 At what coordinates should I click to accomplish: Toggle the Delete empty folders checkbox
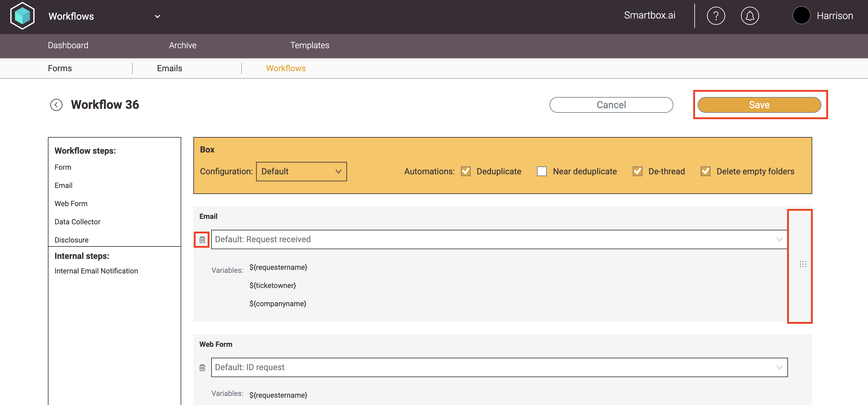coord(705,172)
